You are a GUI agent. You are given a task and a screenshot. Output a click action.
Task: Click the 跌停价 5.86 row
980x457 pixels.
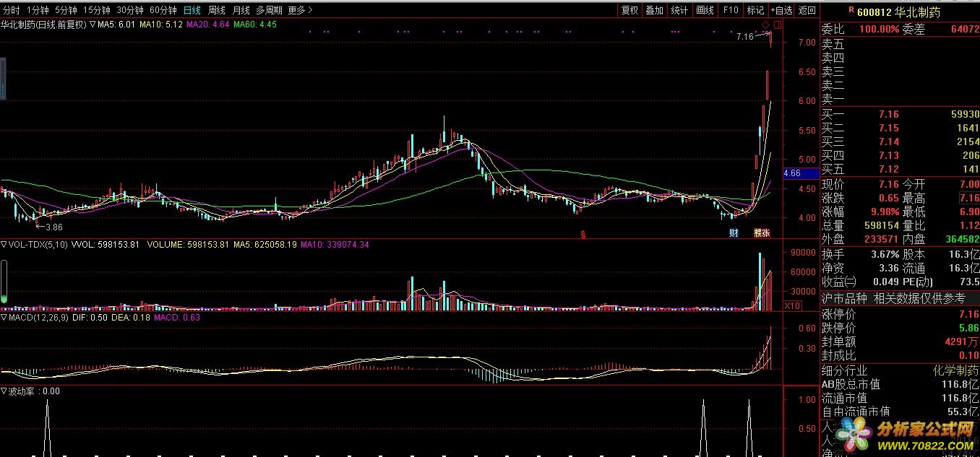tap(900, 328)
